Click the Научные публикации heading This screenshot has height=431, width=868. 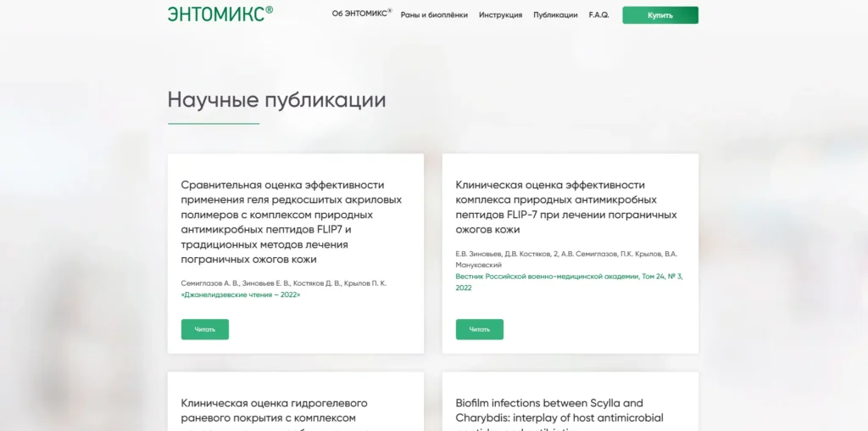pyautogui.click(x=277, y=100)
